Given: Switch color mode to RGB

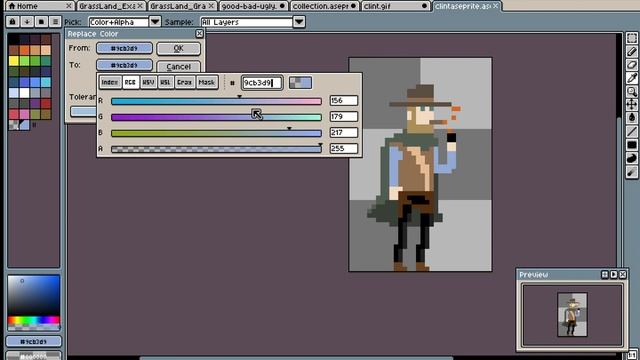Looking at the screenshot, I should 130,82.
